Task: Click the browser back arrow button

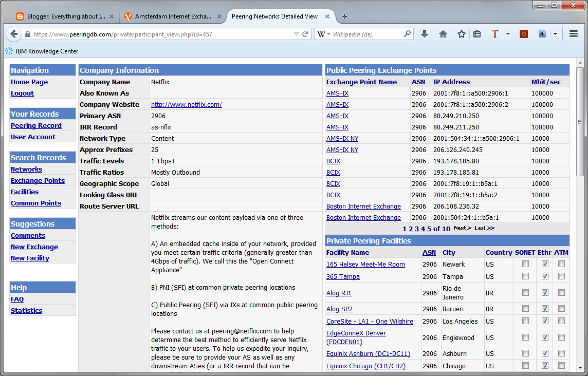Action: pos(14,34)
